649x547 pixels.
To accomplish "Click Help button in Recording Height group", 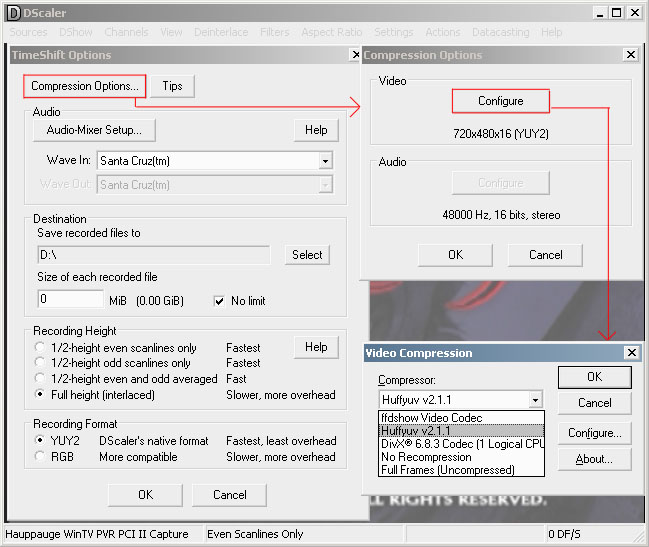I will click(316, 347).
